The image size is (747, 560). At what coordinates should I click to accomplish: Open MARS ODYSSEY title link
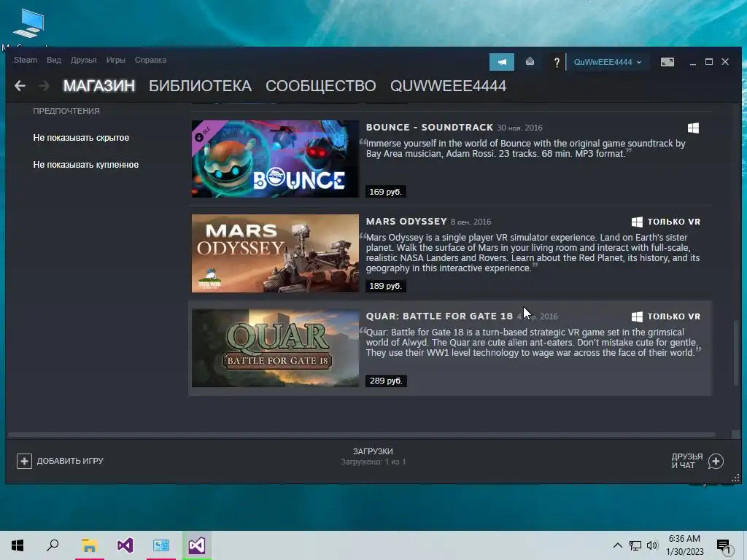click(x=406, y=222)
